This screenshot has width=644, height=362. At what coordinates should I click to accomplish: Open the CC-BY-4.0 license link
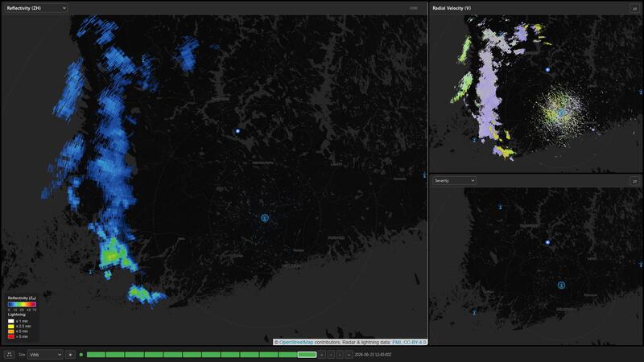(x=415, y=343)
